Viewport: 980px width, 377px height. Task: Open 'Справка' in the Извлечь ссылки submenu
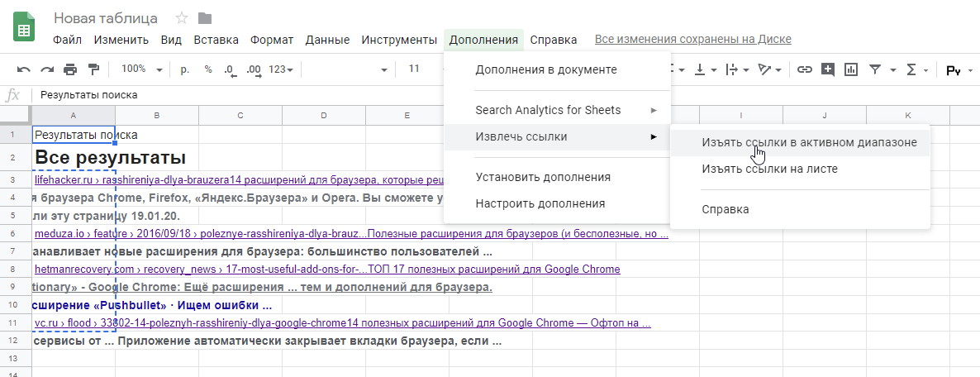pyautogui.click(x=800, y=209)
